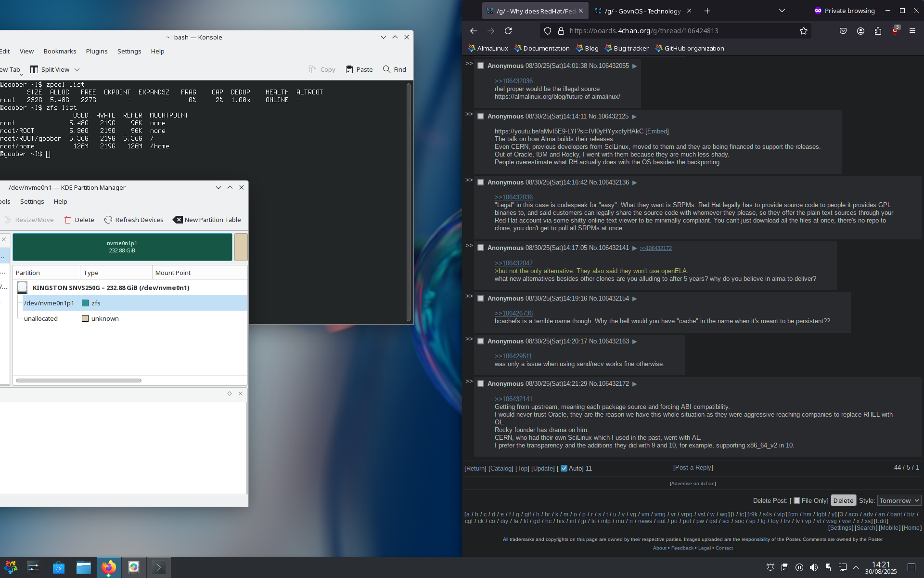Go back in Firefox history
Image resolution: width=924 pixels, height=578 pixels.
coord(474,31)
